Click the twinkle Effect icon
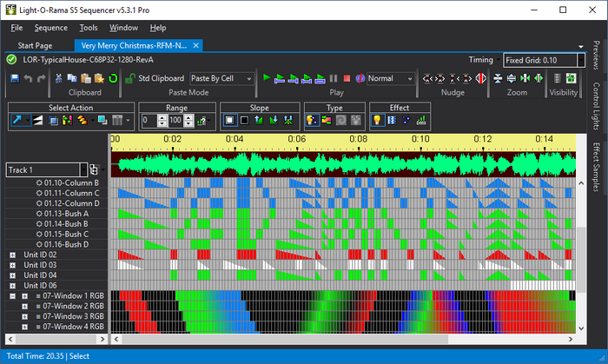The width and height of the screenshot is (608, 364). point(406,120)
